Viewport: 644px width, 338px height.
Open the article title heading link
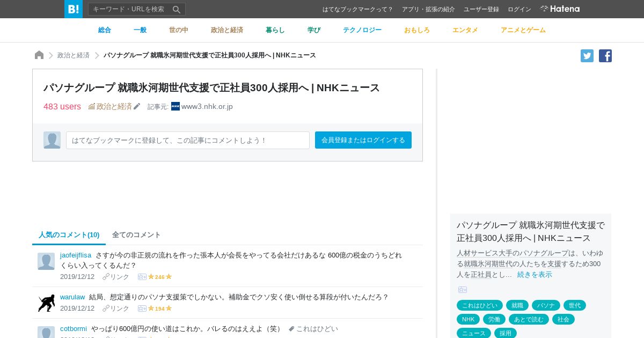tap(211, 87)
